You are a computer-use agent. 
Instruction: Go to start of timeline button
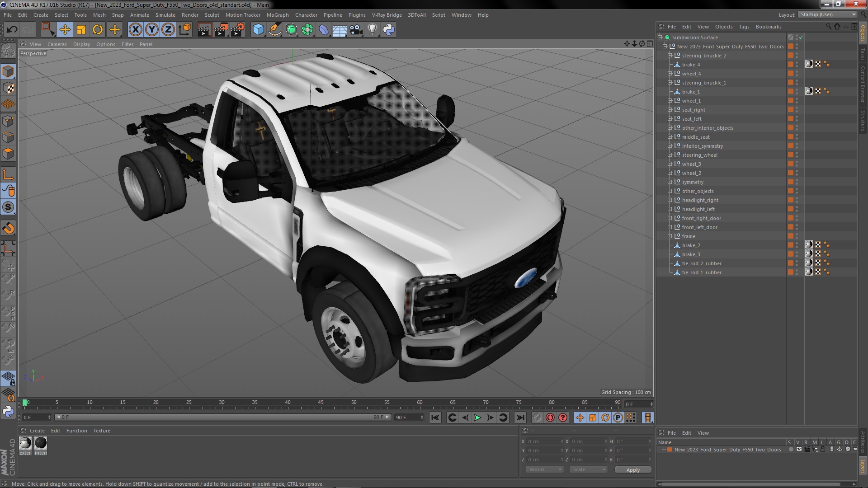(435, 418)
